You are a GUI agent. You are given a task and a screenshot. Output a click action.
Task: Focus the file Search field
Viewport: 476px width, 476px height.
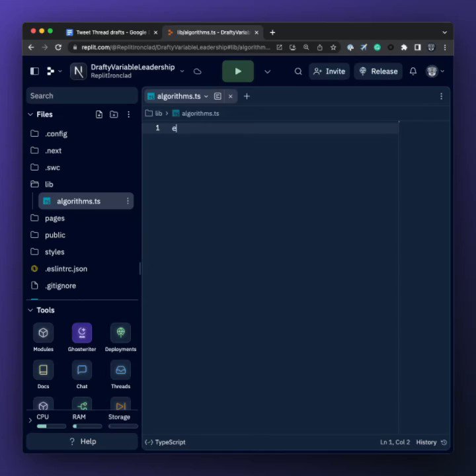pos(82,96)
